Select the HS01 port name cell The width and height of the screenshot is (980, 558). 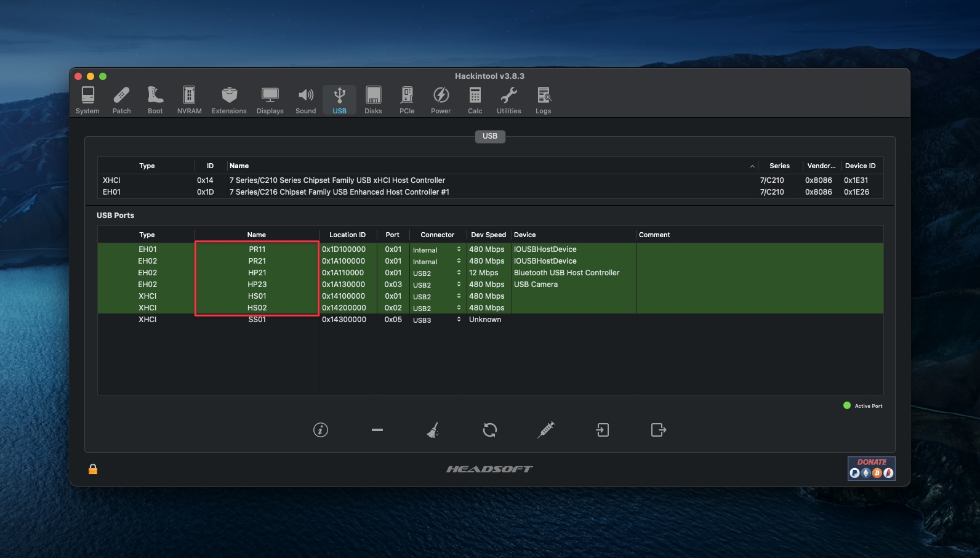[257, 296]
